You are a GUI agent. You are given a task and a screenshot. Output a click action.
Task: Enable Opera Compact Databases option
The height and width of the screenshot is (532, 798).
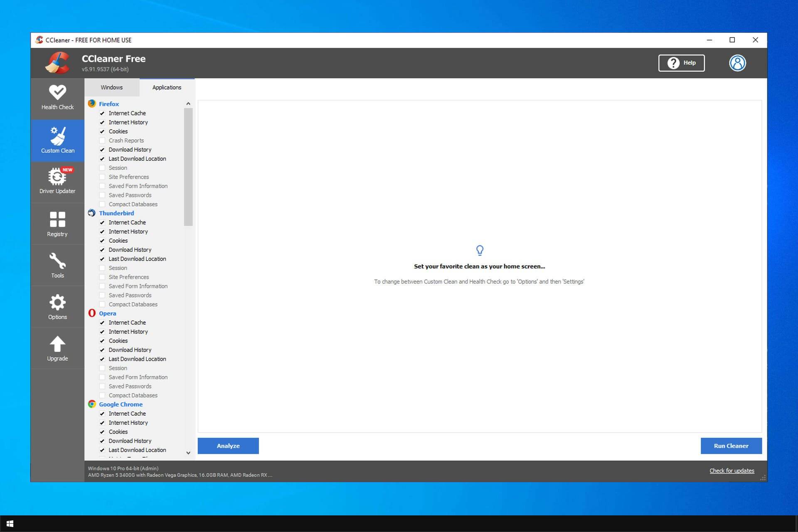pos(102,395)
